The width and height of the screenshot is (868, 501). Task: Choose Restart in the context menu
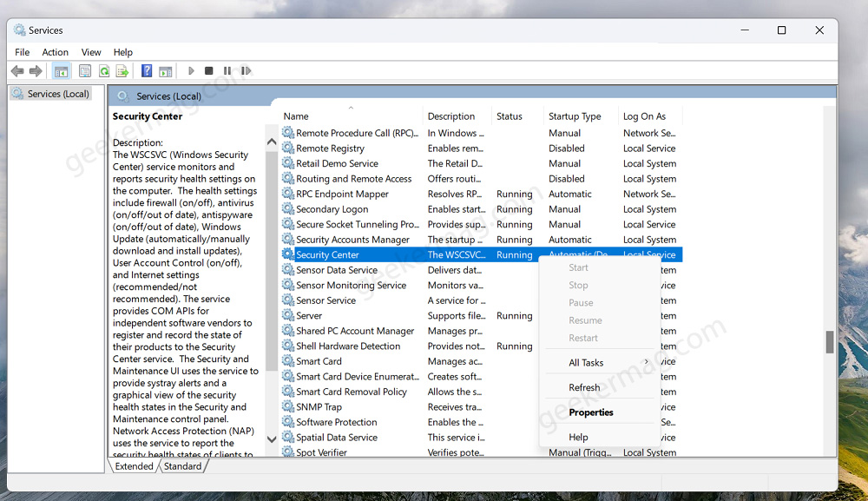click(583, 338)
